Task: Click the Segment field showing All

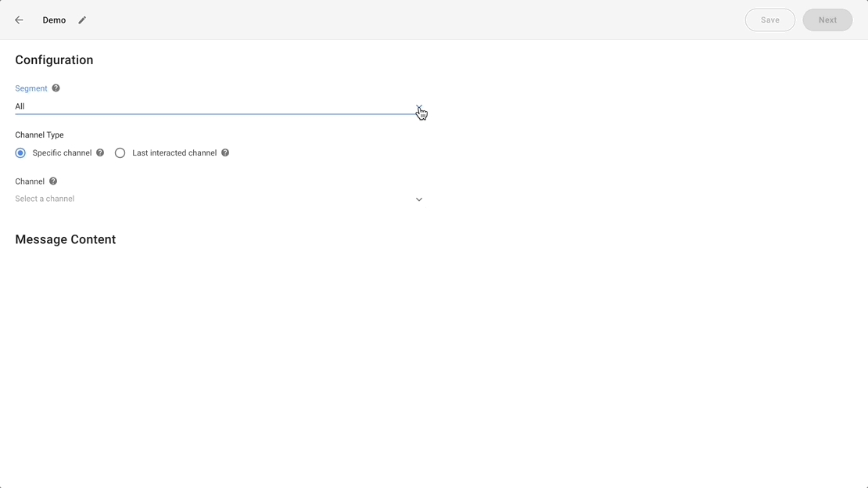Action: tap(211, 106)
